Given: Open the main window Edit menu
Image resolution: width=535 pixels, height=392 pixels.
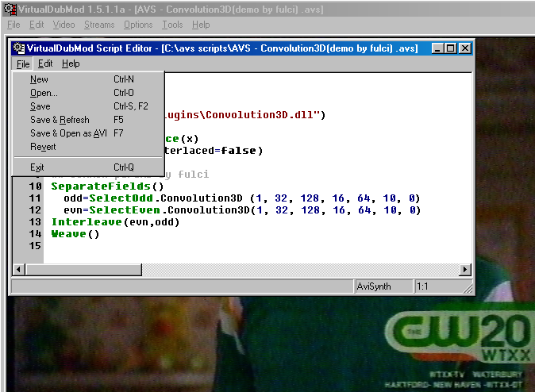Looking at the screenshot, I should click(x=37, y=25).
